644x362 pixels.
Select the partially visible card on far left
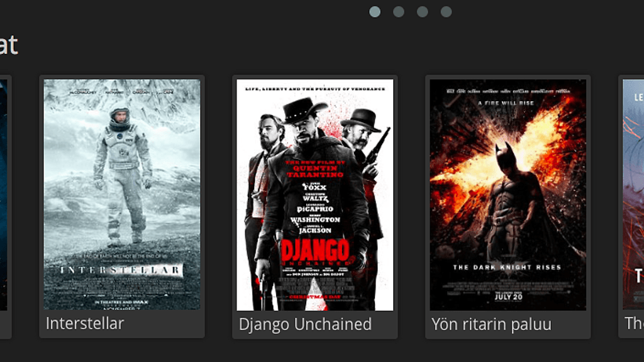pyautogui.click(x=5, y=206)
